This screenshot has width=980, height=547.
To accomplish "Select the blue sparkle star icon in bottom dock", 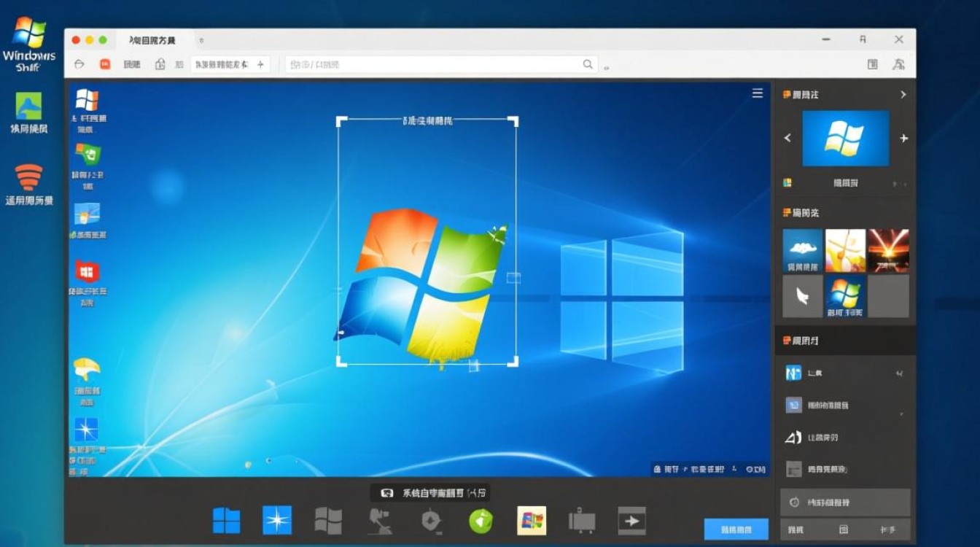I will pos(277,520).
